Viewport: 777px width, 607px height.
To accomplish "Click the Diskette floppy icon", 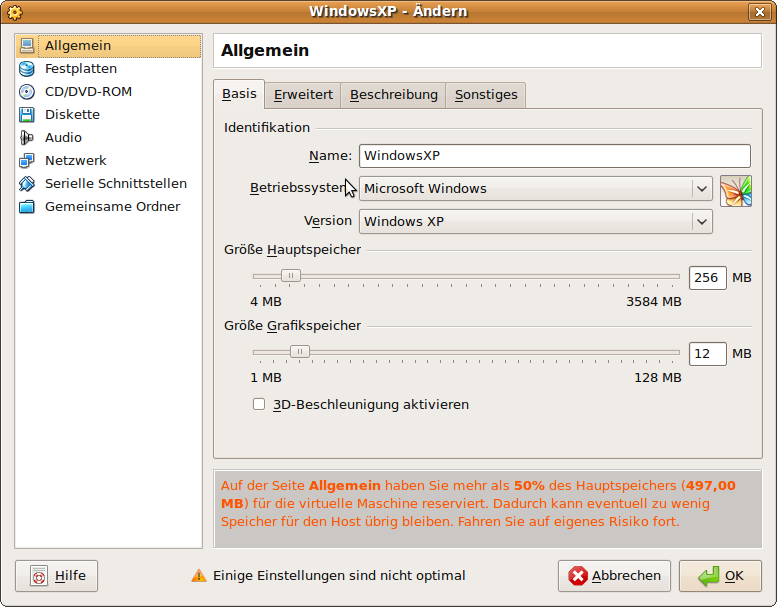I will pos(27,114).
